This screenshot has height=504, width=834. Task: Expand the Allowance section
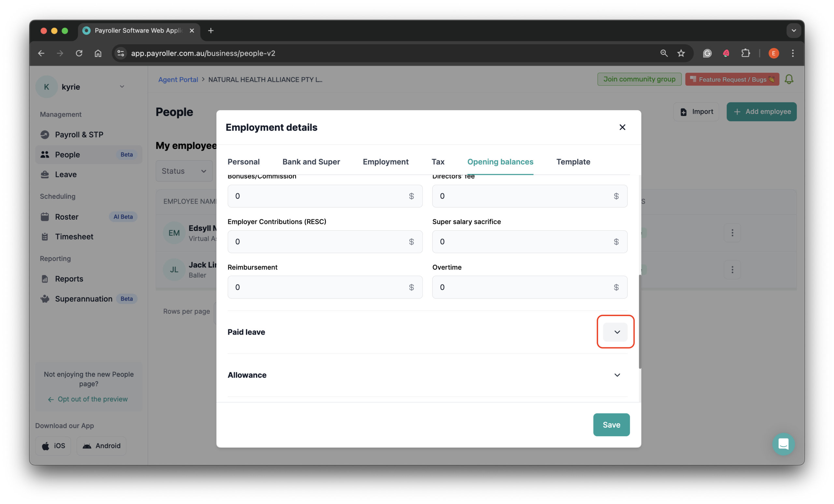(617, 375)
